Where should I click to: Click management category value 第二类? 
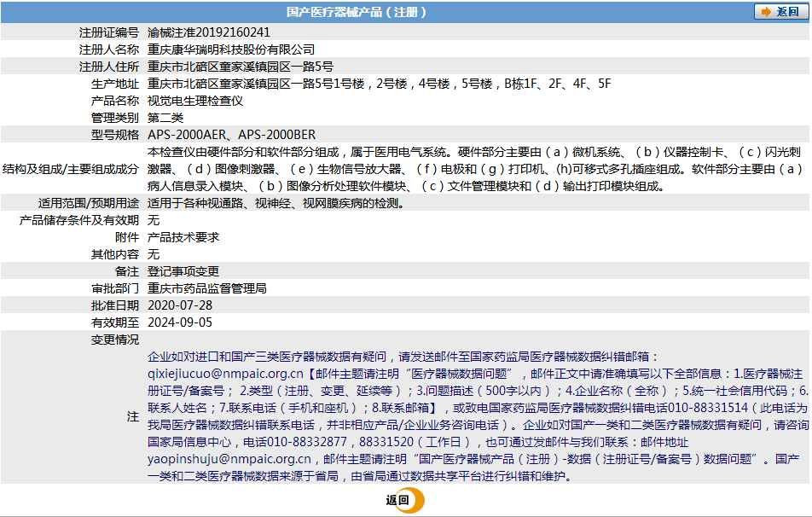pos(165,118)
